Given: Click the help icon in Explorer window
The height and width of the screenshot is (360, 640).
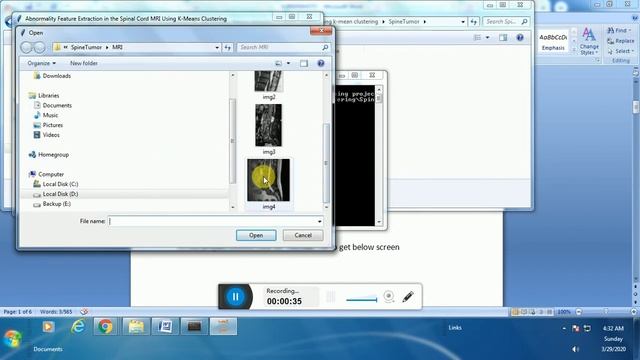Looking at the screenshot, I should (520, 38).
